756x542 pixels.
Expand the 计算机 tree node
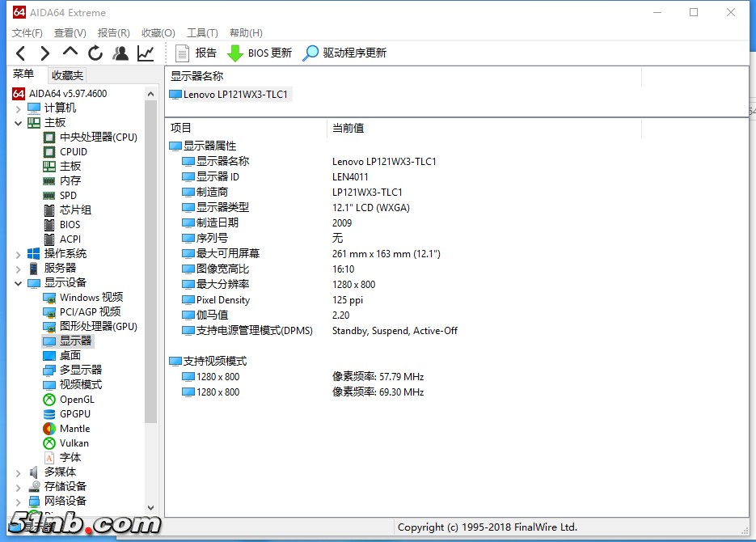pyautogui.click(x=19, y=108)
